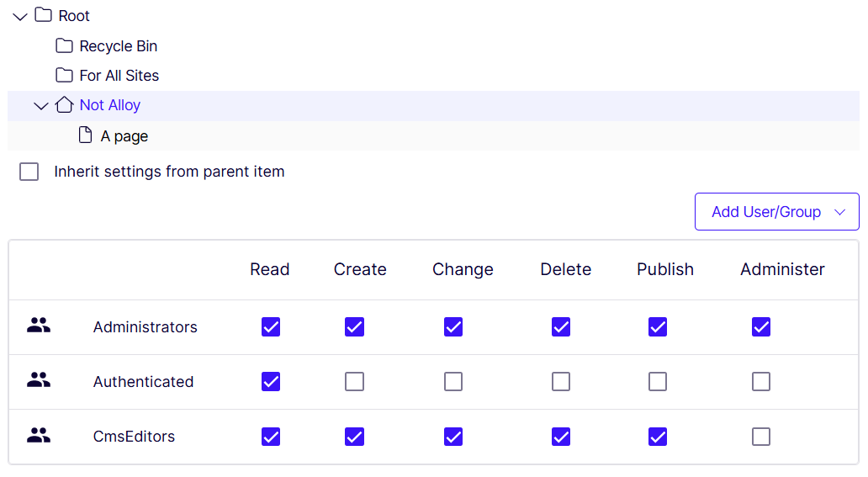Collapse the Root tree node
The height and width of the screenshot is (477, 868).
point(20,16)
